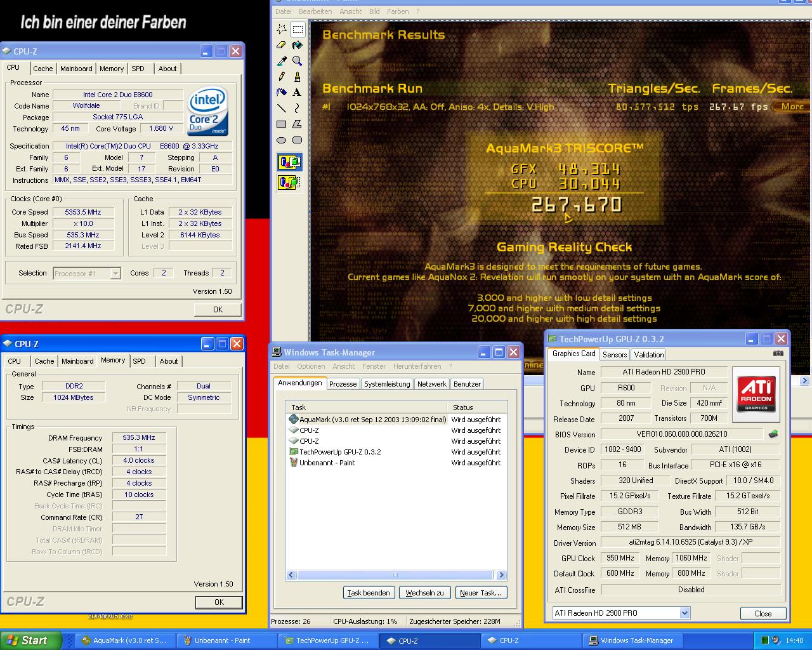Switch to Cache tab in top CPU-Z window

click(43, 69)
